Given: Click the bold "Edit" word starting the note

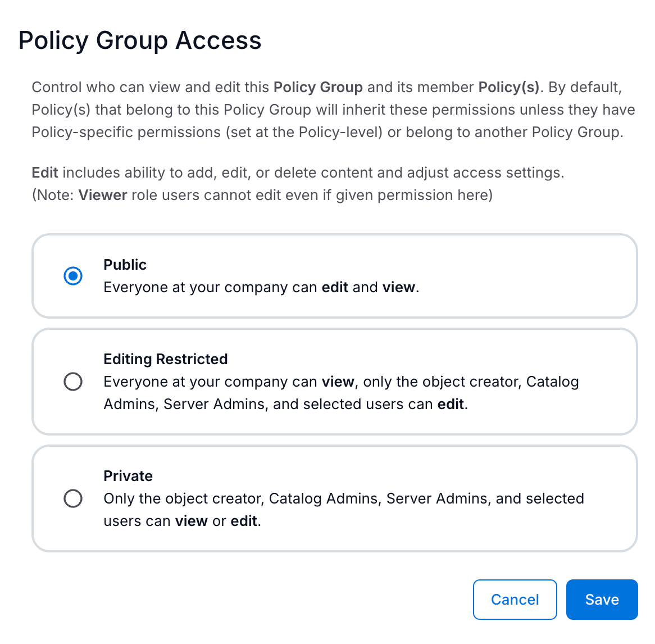Looking at the screenshot, I should [x=45, y=173].
